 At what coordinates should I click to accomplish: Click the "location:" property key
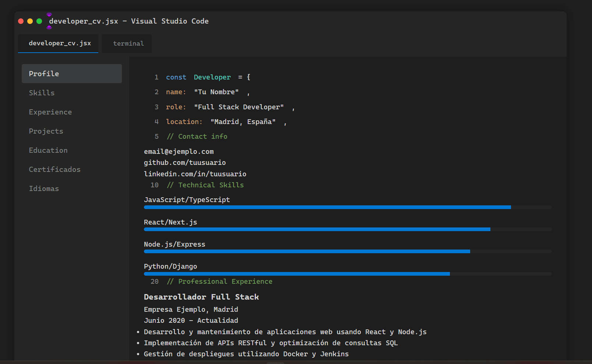pos(184,122)
